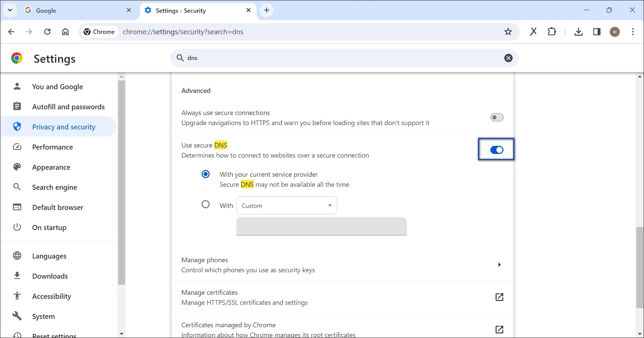Open Appearance settings via palette icon

(17, 167)
